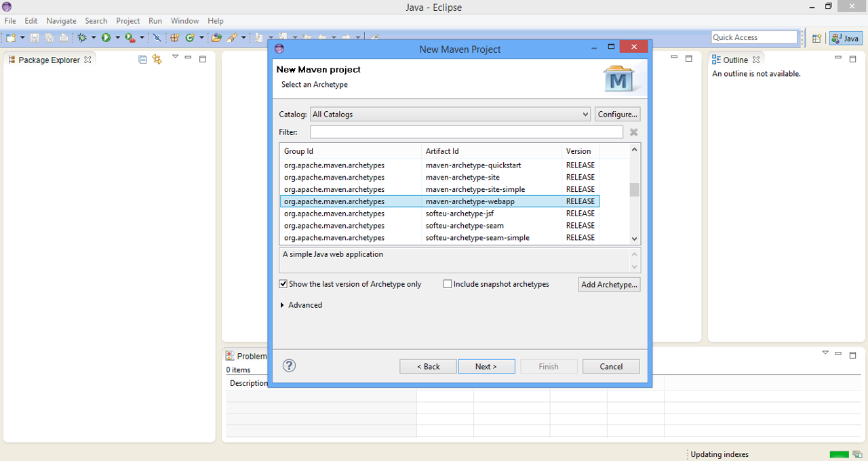Click the Open Perspective icon
The width and height of the screenshot is (868, 461).
tap(817, 39)
